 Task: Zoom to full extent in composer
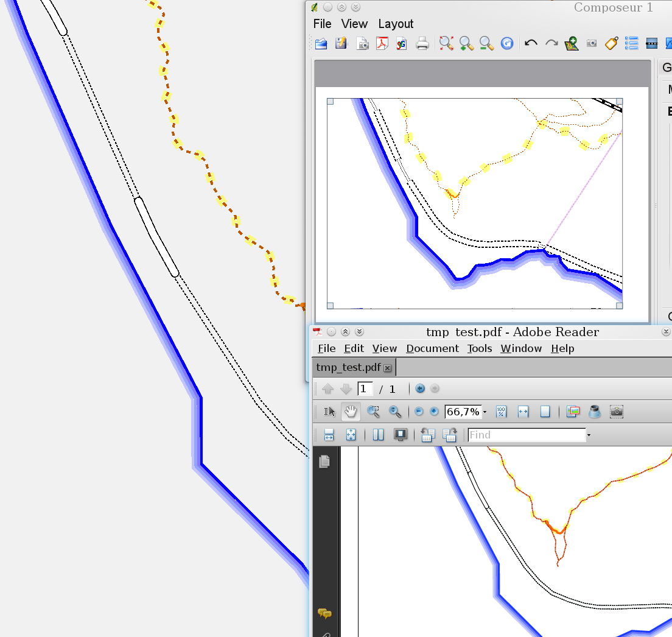[x=447, y=43]
